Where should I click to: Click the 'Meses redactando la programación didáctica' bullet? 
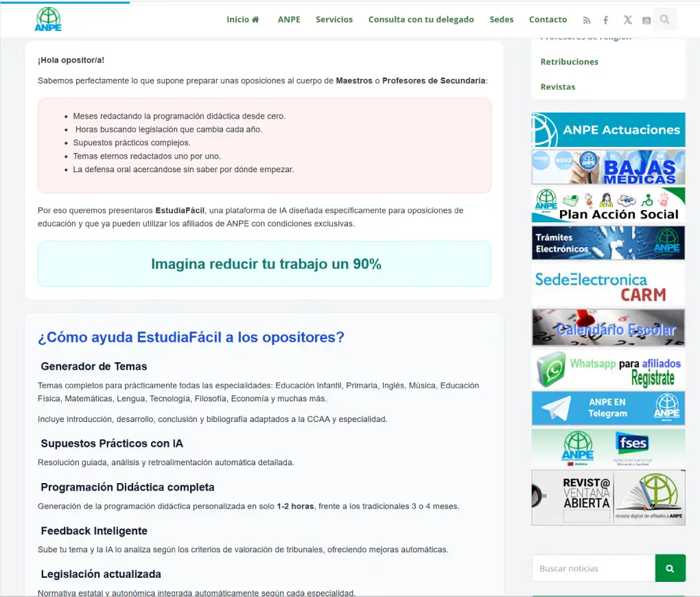[179, 116]
